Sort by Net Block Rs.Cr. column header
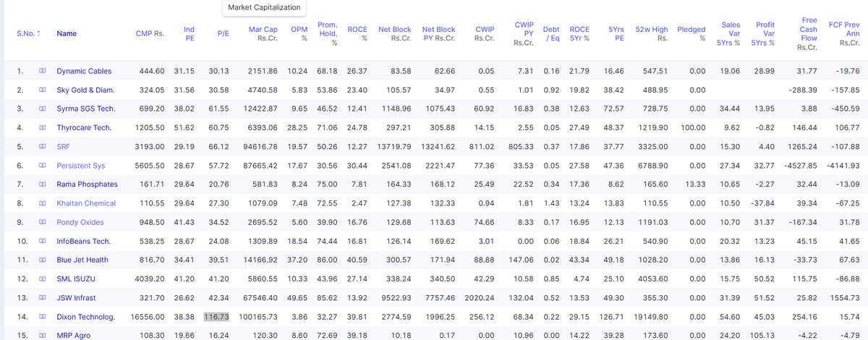868x340 pixels. point(395,33)
